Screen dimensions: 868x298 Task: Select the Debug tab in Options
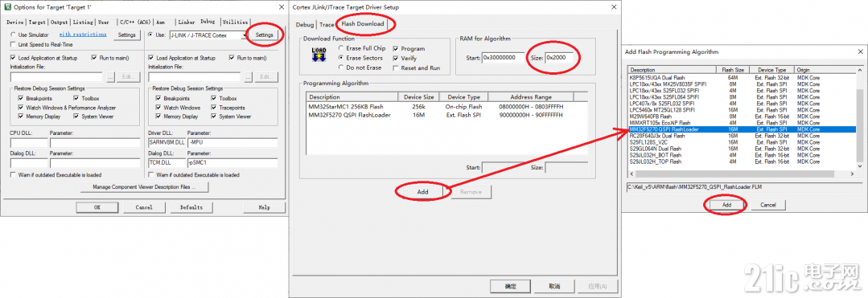(x=208, y=22)
